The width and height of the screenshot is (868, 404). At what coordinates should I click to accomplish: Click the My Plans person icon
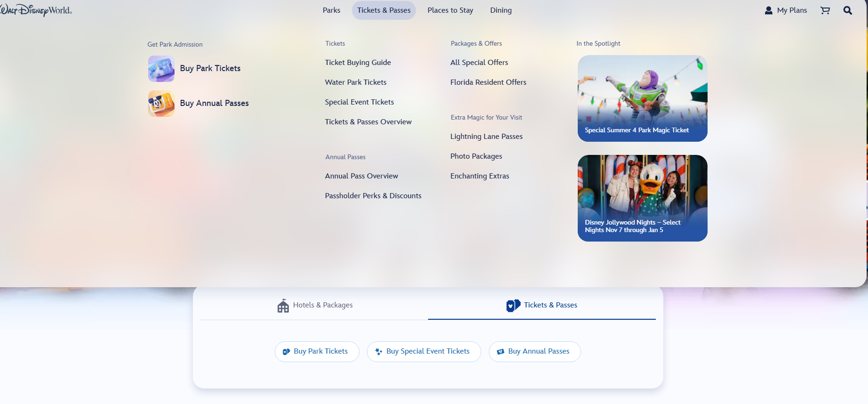769,10
